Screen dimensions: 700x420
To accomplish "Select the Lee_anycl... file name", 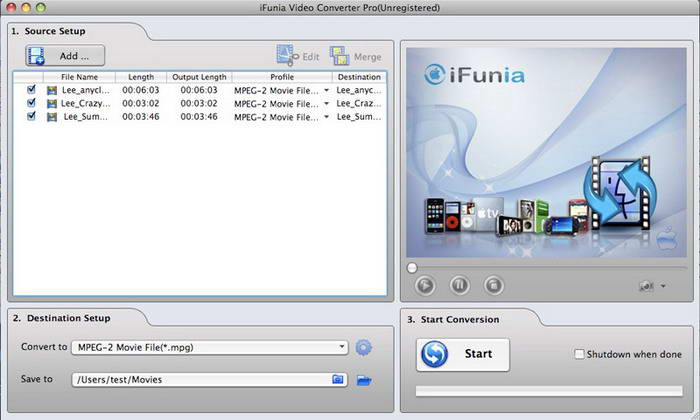I will pyautogui.click(x=85, y=90).
